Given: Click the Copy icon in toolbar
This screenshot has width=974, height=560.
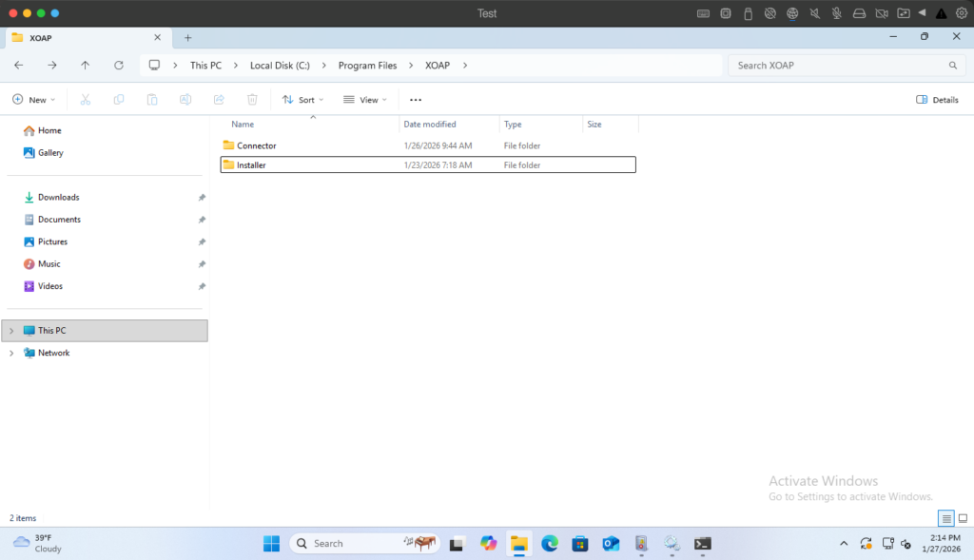Looking at the screenshot, I should tap(119, 100).
